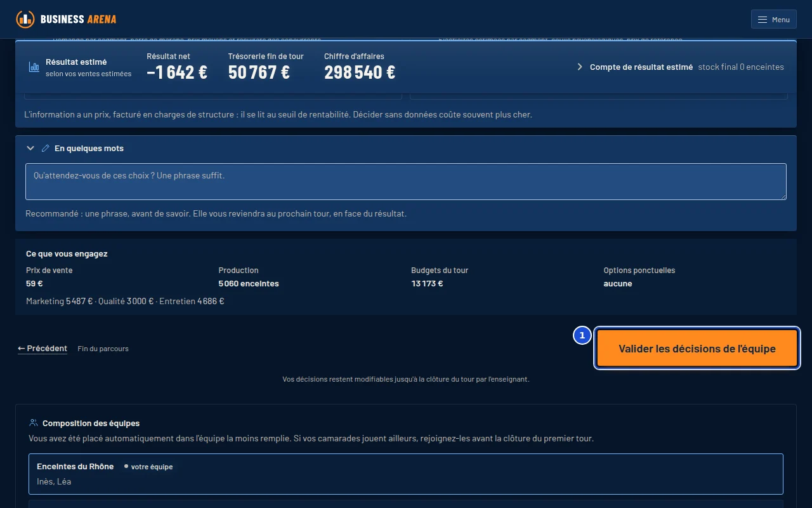Focus the Qu'attendez-vous de ces choix text area
Image resolution: width=812 pixels, height=508 pixels.
[x=406, y=182]
